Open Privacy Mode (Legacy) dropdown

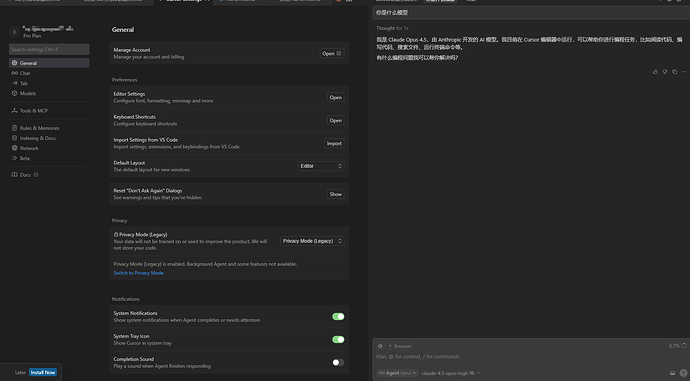312,241
